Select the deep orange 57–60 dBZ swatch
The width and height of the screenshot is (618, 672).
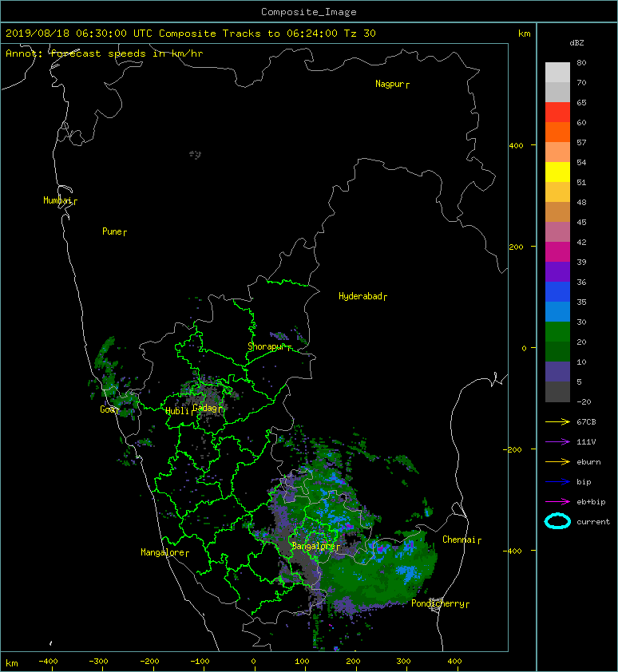[x=557, y=132]
